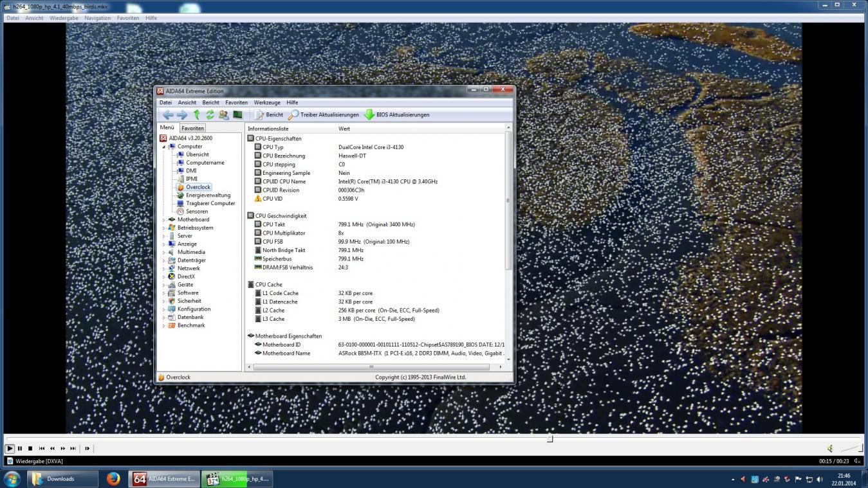Rewind the video in the player
The width and height of the screenshot is (868, 488).
[x=52, y=448]
